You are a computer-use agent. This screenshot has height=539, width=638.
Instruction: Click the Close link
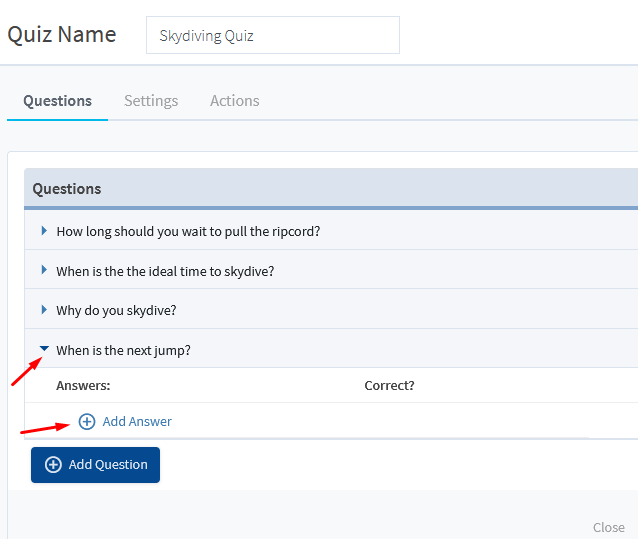[x=608, y=527]
